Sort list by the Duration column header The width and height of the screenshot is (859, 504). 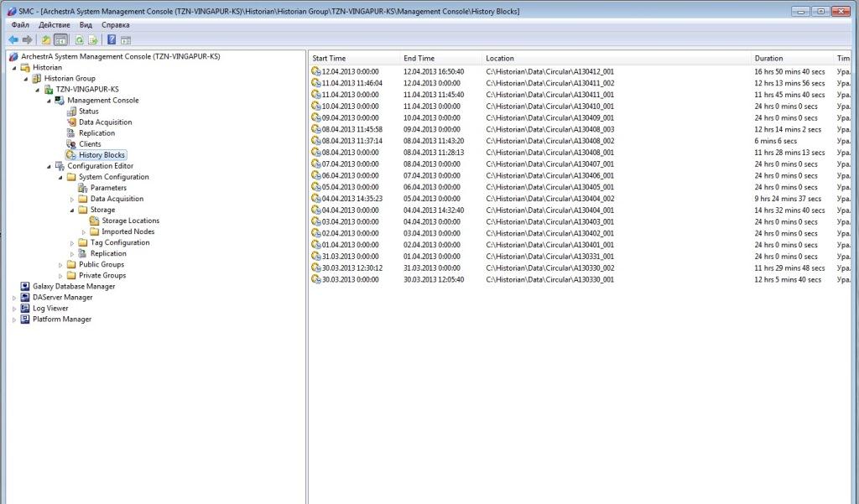point(768,58)
